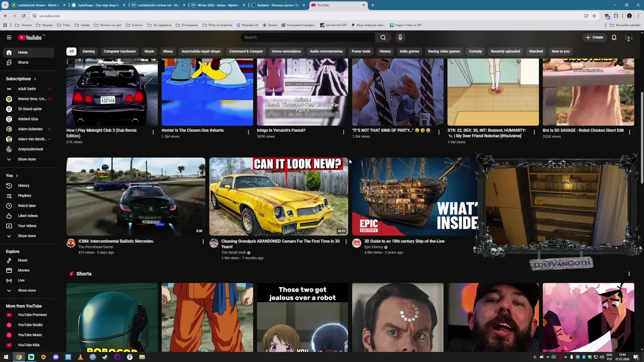This screenshot has width=644, height=362.
Task: Open YouTube Studio link
Action: coord(29,325)
